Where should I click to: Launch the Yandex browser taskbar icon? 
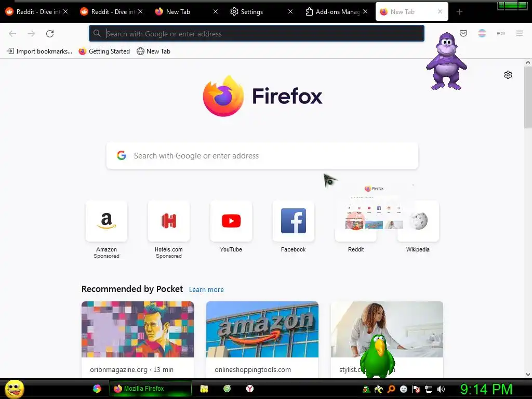pos(250,389)
